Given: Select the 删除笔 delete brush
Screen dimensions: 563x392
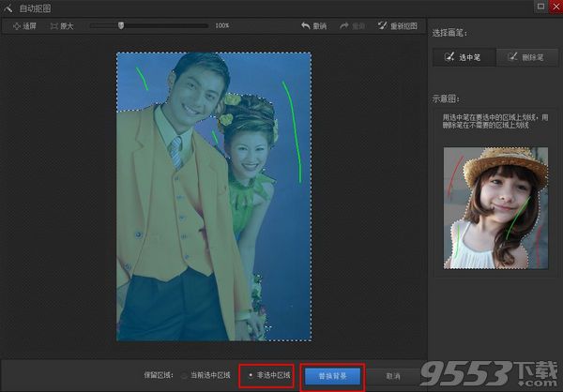Looking at the screenshot, I should coord(527,57).
